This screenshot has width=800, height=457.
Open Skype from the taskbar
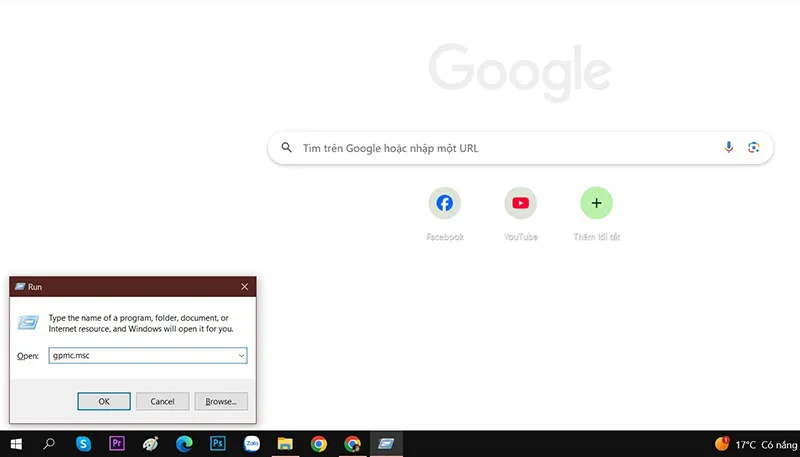[x=83, y=443]
